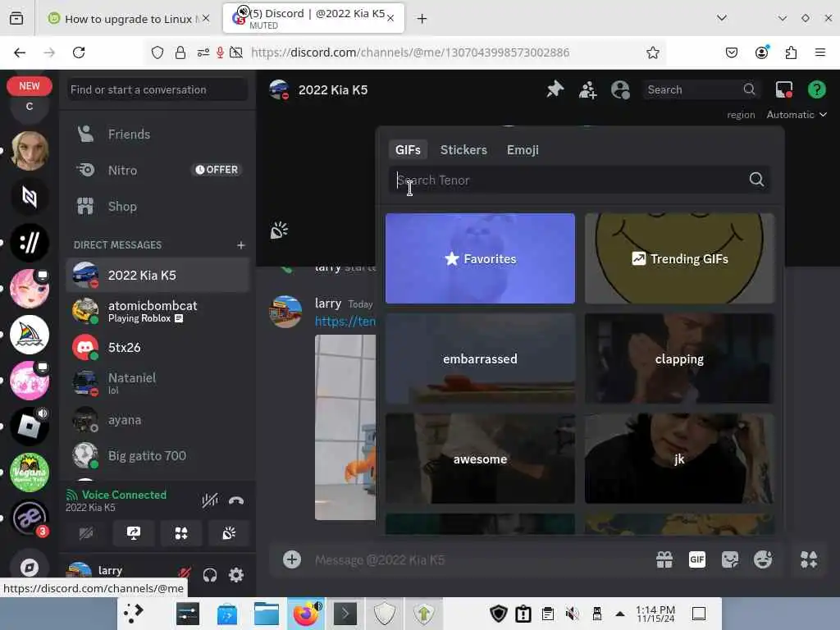840x630 pixels.
Task: Open user settings gear icon
Action: [x=236, y=575]
